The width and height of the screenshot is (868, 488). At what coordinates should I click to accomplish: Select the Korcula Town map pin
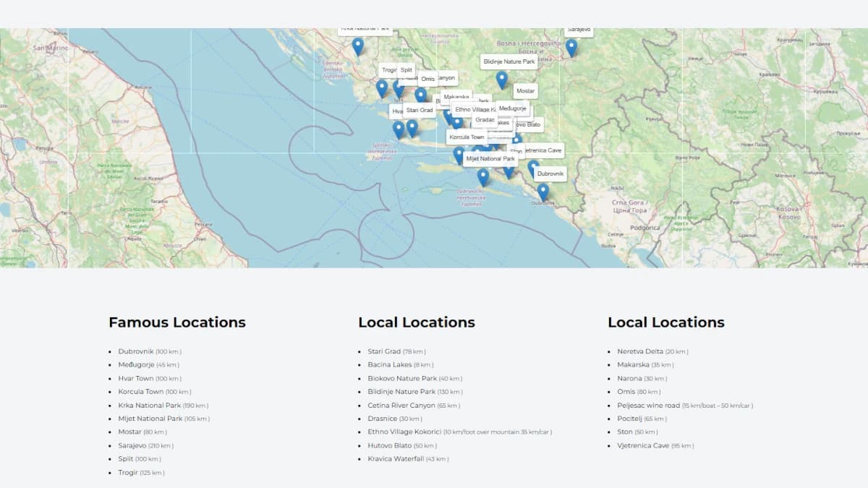pos(459,155)
